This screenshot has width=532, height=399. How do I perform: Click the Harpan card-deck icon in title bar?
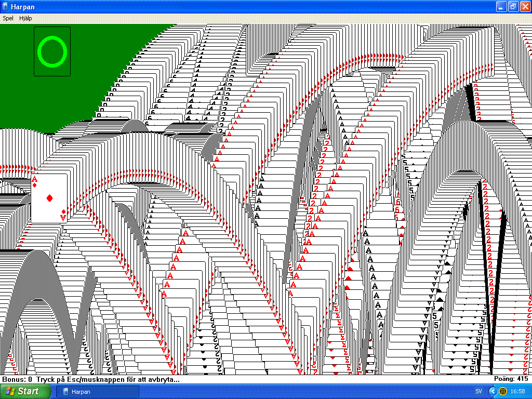click(x=6, y=6)
